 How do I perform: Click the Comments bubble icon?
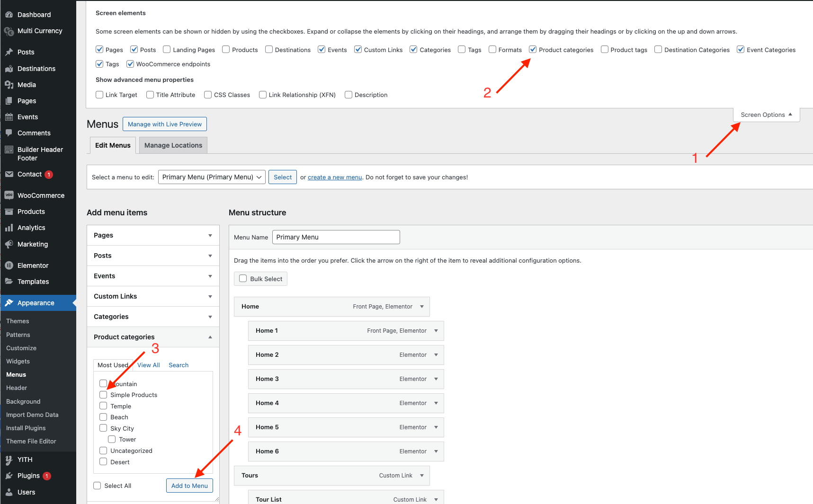[9, 133]
